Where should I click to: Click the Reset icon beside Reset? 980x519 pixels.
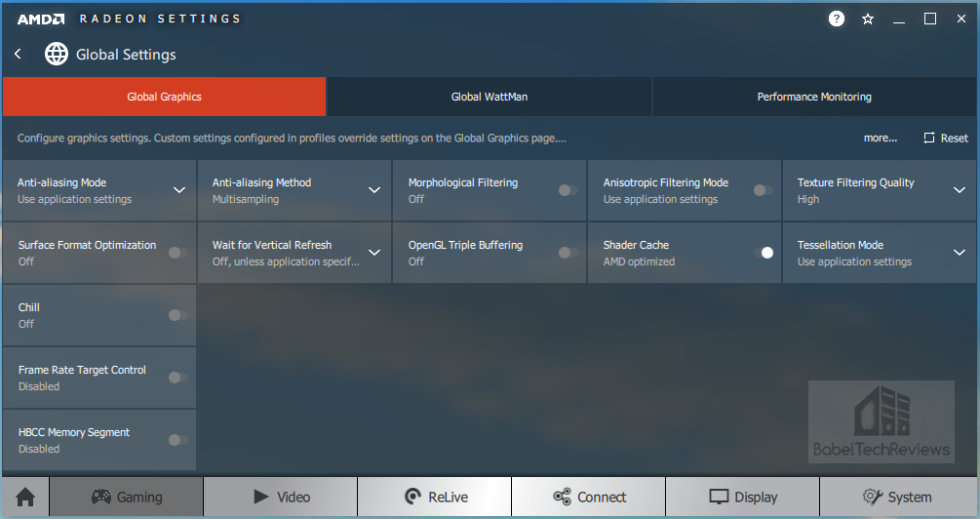[x=929, y=138]
